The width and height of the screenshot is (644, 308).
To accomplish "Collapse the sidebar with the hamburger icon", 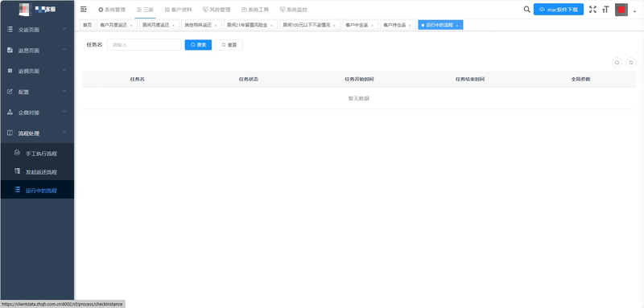I will coord(84,9).
